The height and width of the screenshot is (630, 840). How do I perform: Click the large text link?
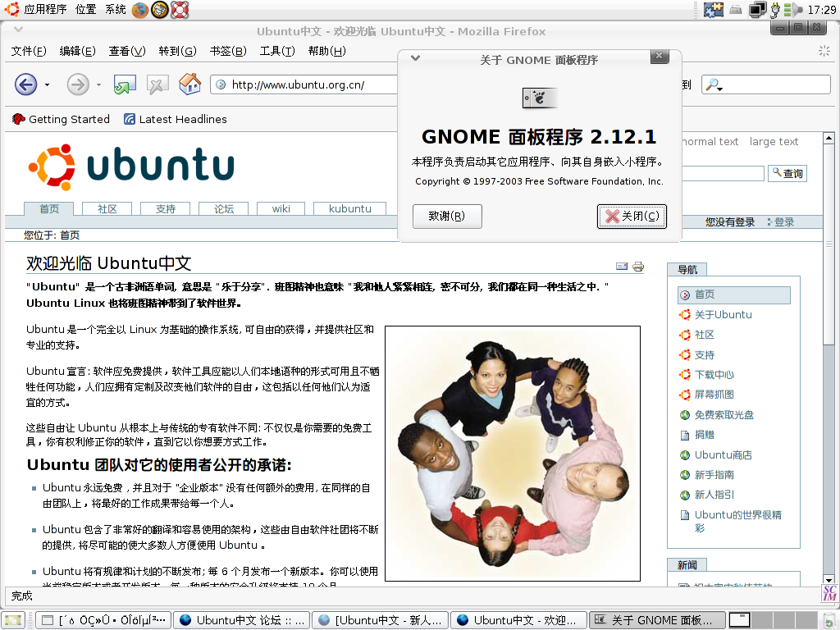pyautogui.click(x=774, y=141)
